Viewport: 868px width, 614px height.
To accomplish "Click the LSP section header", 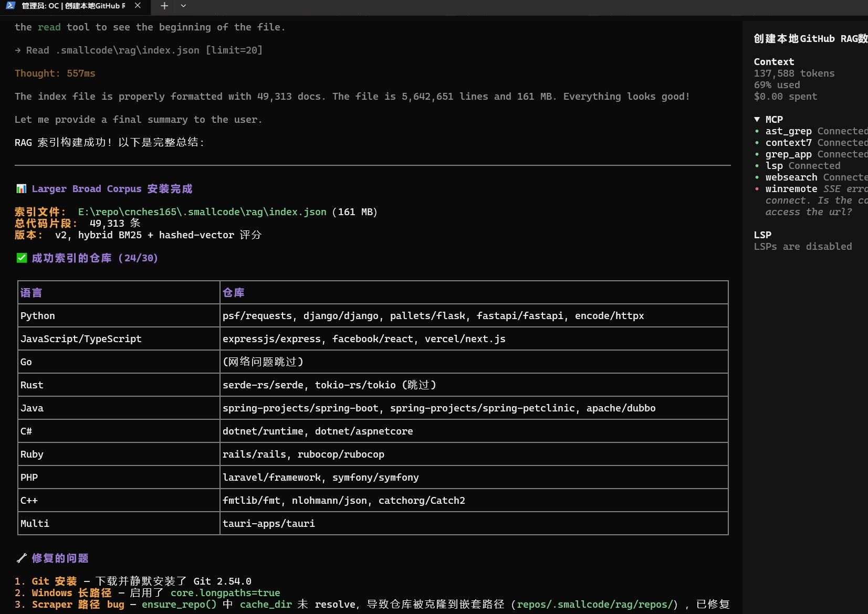I will point(762,235).
